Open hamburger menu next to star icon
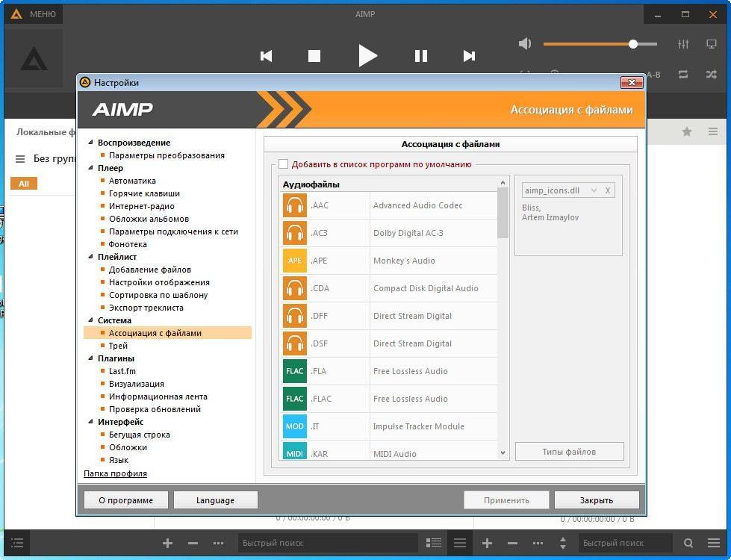Image resolution: width=731 pixels, height=560 pixels. [713, 132]
